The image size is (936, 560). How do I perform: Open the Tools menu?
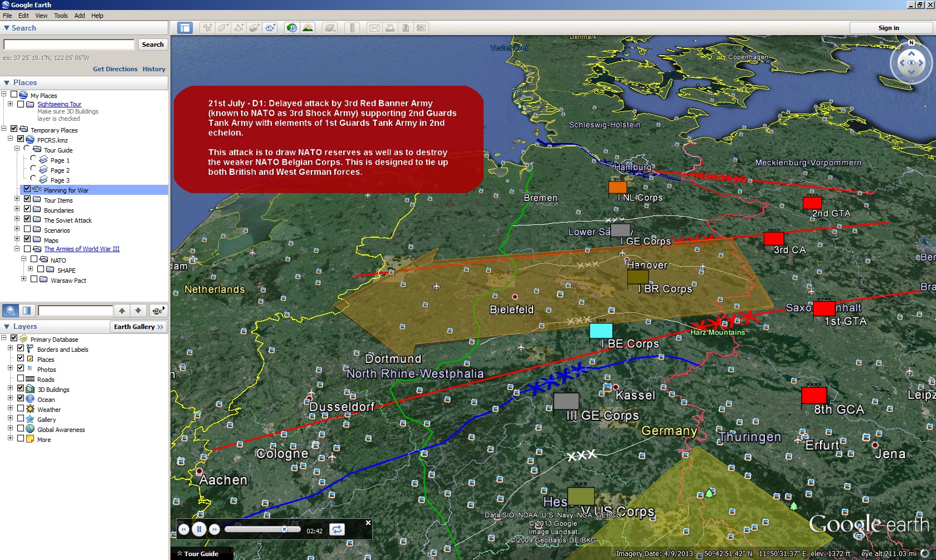pyautogui.click(x=61, y=16)
